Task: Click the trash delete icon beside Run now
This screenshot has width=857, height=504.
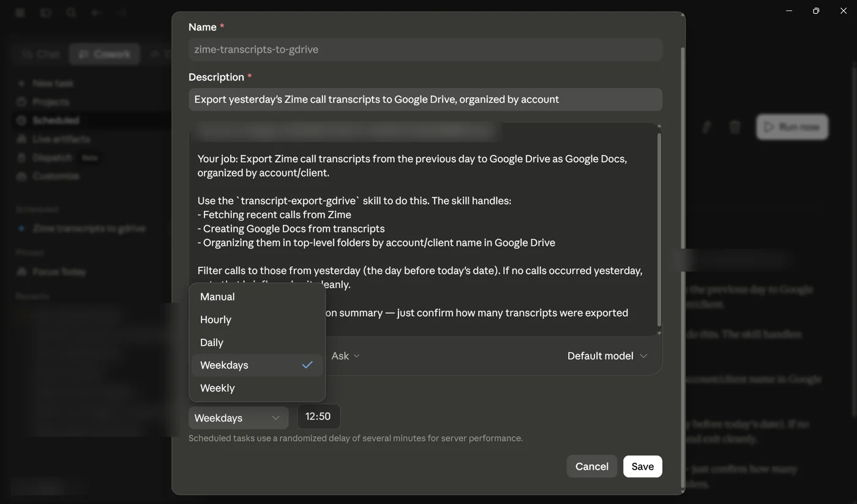Action: click(735, 127)
